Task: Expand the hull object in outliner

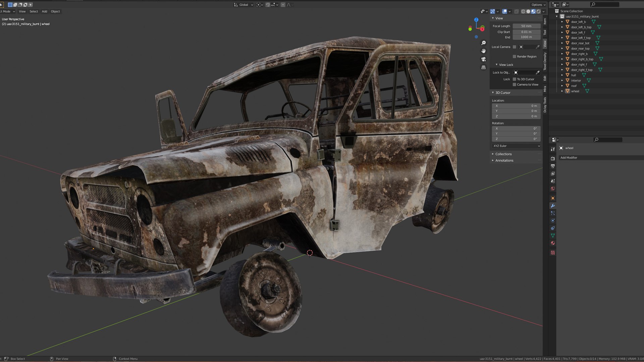Action: tap(562, 75)
